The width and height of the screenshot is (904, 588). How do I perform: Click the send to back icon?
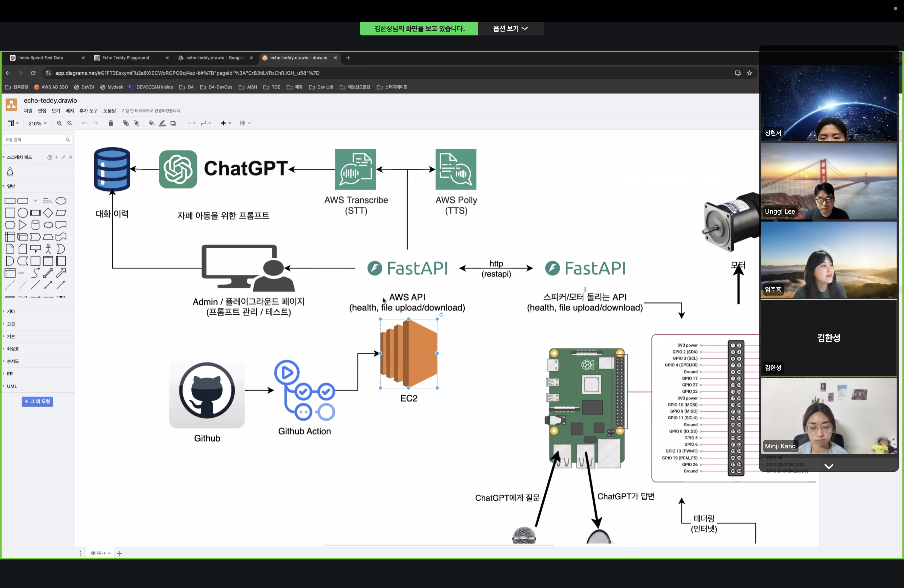point(136,123)
